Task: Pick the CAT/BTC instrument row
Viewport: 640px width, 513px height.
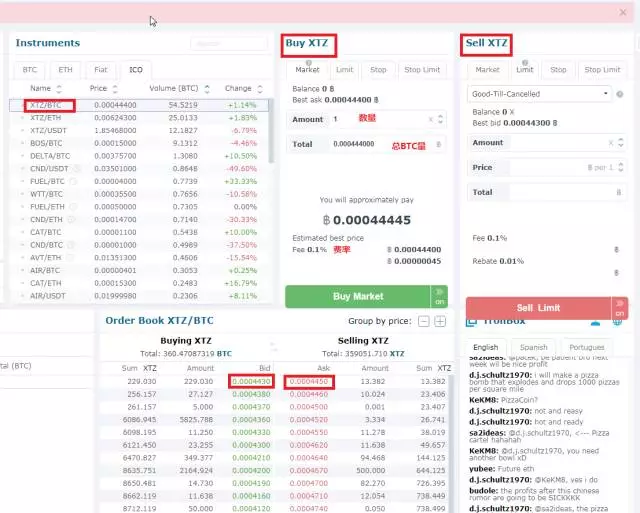Action: [139, 232]
